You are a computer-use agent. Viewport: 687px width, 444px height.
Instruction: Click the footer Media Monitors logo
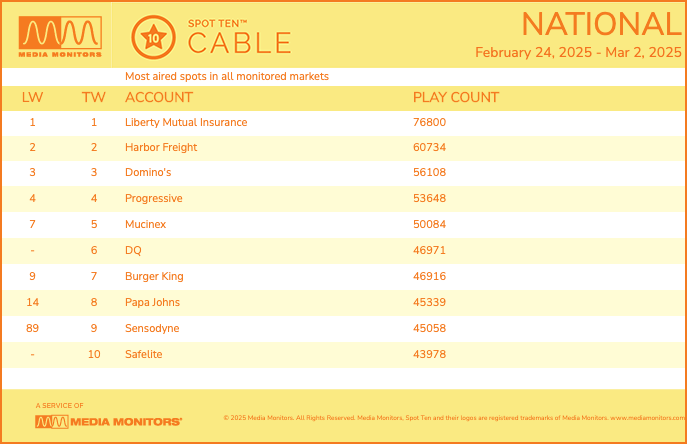tap(108, 422)
